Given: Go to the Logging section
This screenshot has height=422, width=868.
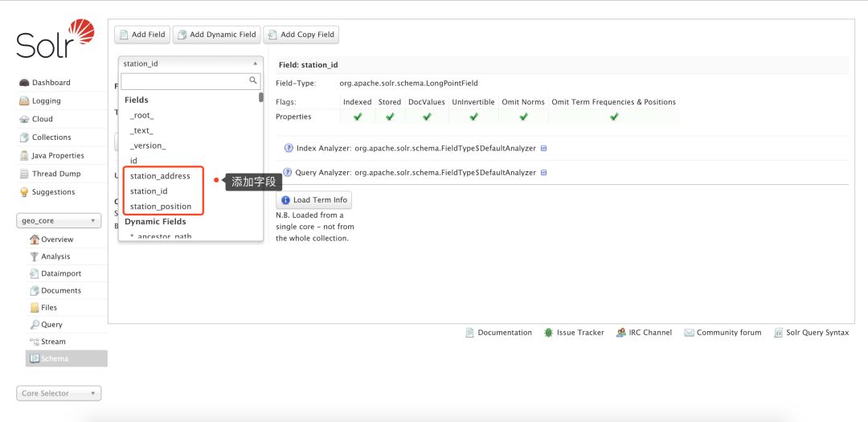Looking at the screenshot, I should [x=47, y=100].
